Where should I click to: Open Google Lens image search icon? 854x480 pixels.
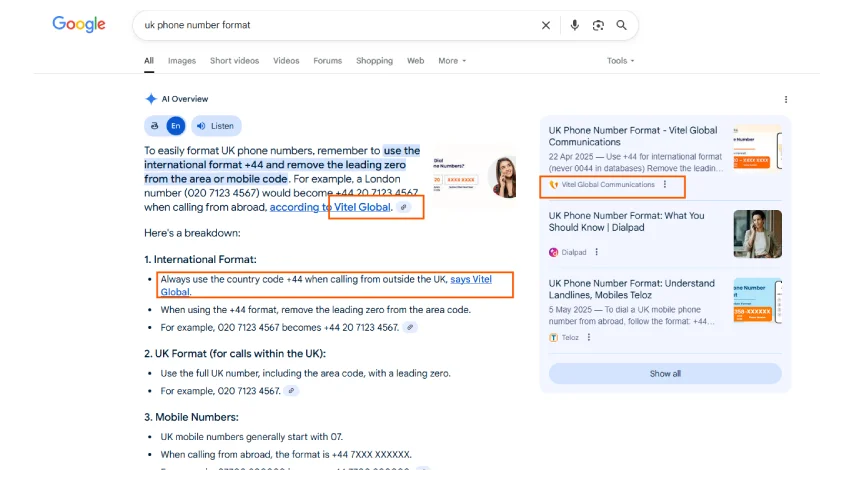pos(598,25)
